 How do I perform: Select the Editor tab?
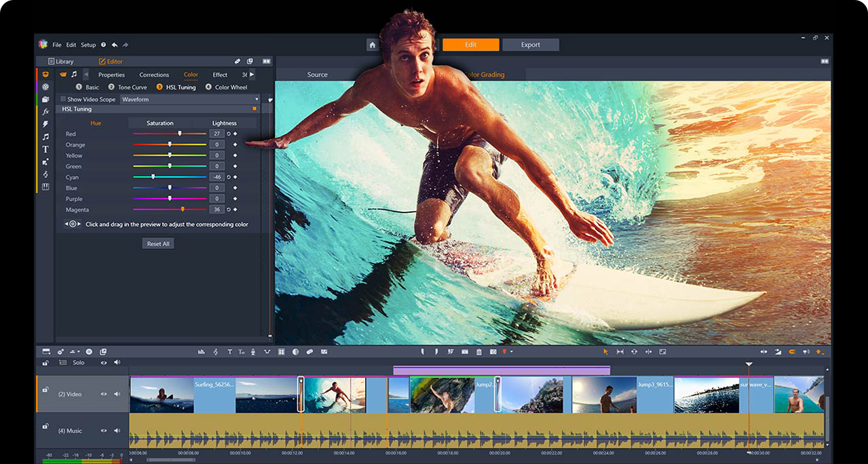tap(111, 62)
